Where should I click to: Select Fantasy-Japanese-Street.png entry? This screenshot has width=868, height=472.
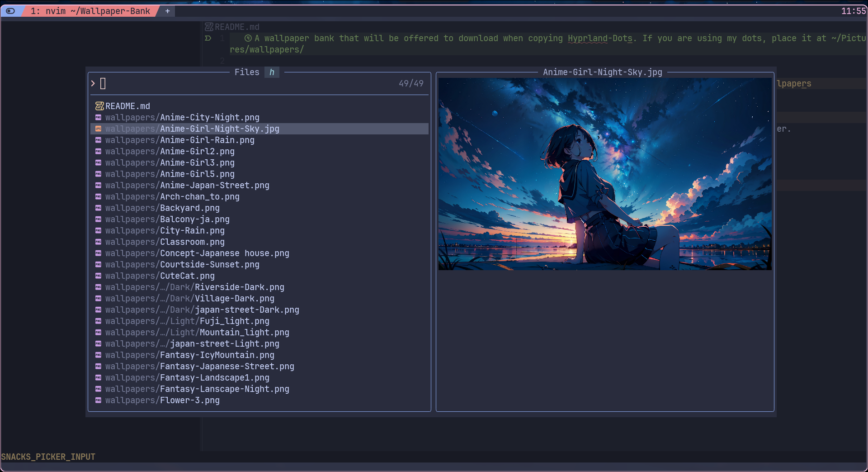(259, 366)
